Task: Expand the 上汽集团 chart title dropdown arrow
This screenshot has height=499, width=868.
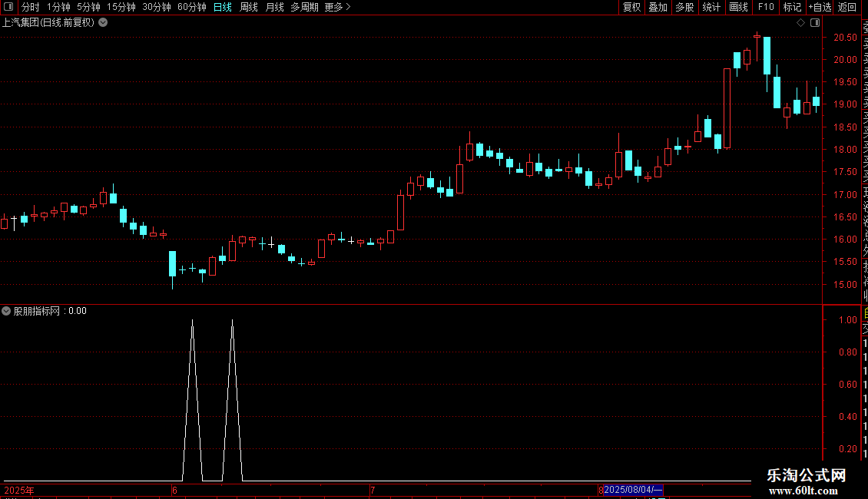Action: coord(103,23)
